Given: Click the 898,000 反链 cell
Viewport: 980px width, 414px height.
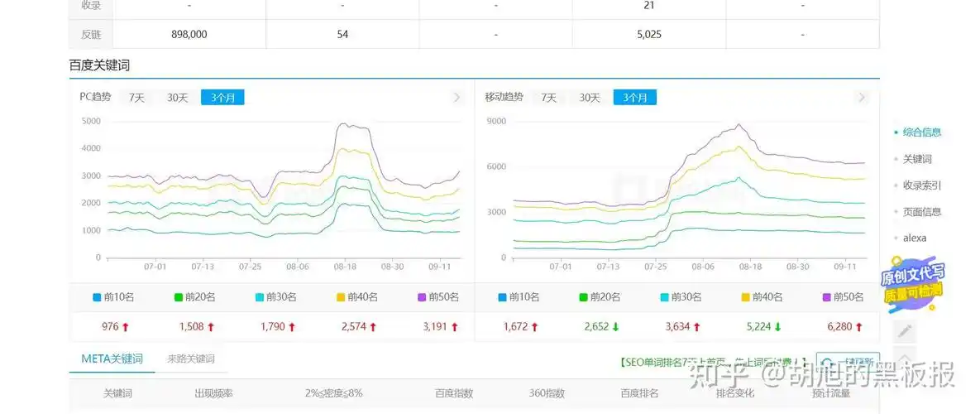Looking at the screenshot, I should pos(189,35).
